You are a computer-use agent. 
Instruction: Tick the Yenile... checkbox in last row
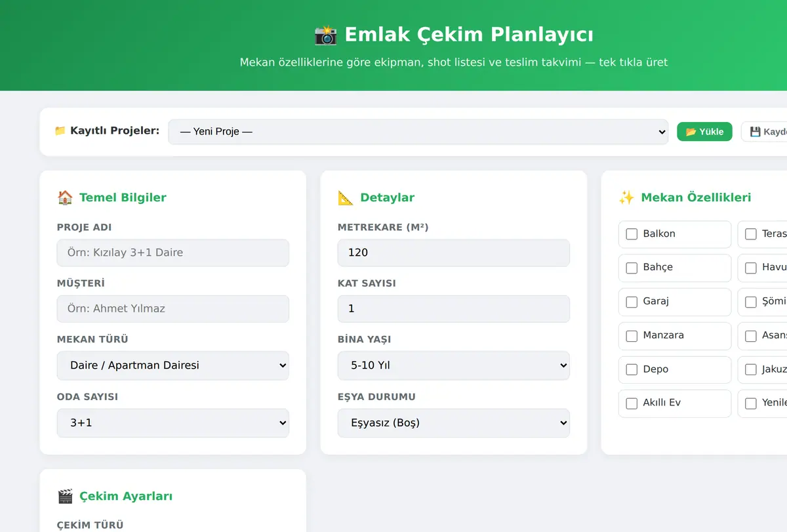click(751, 403)
